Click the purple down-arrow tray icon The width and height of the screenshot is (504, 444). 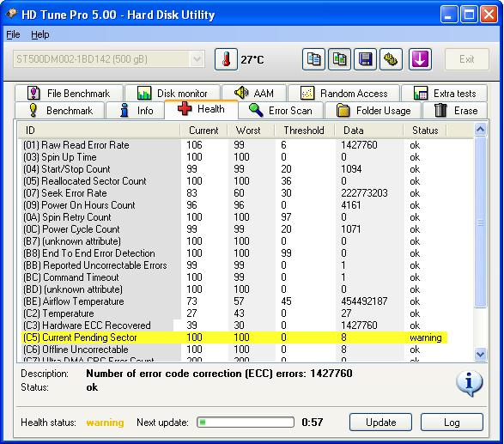(420, 59)
